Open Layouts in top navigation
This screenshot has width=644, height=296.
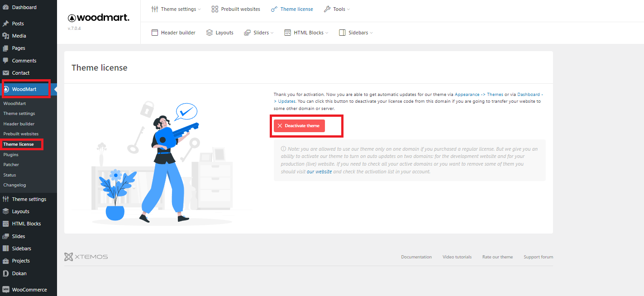pyautogui.click(x=219, y=33)
